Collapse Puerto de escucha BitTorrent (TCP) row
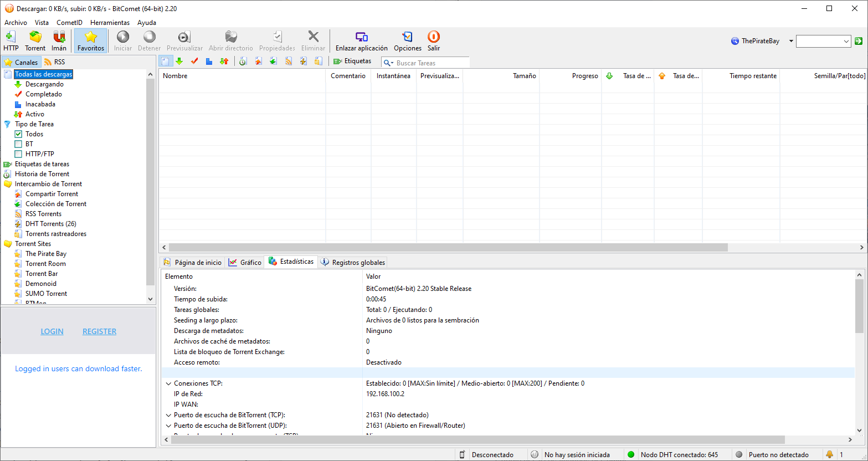 coord(168,415)
